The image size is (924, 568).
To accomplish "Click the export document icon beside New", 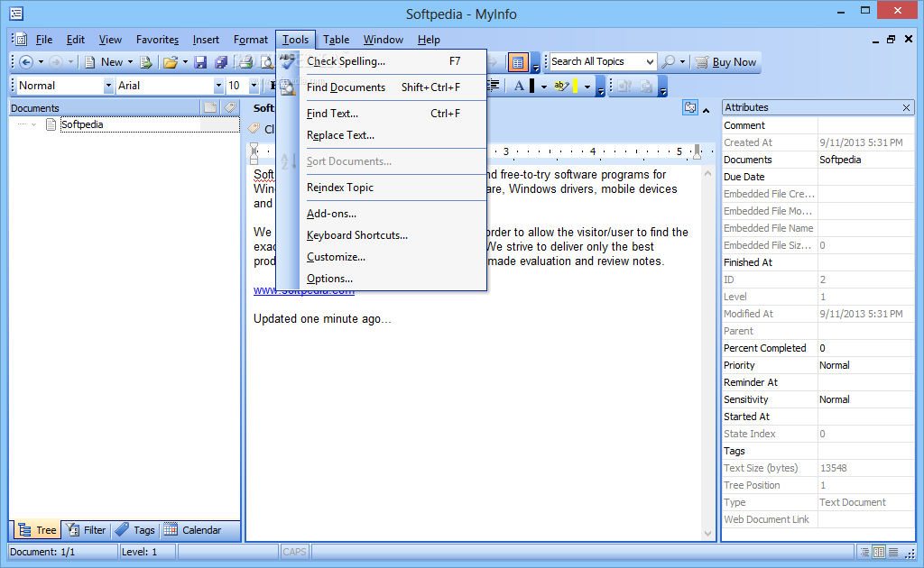I will (x=146, y=62).
